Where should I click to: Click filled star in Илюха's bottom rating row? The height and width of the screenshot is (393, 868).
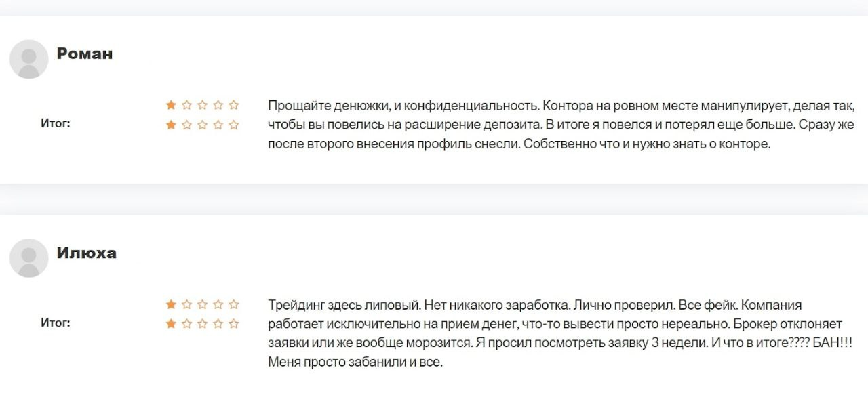171,324
